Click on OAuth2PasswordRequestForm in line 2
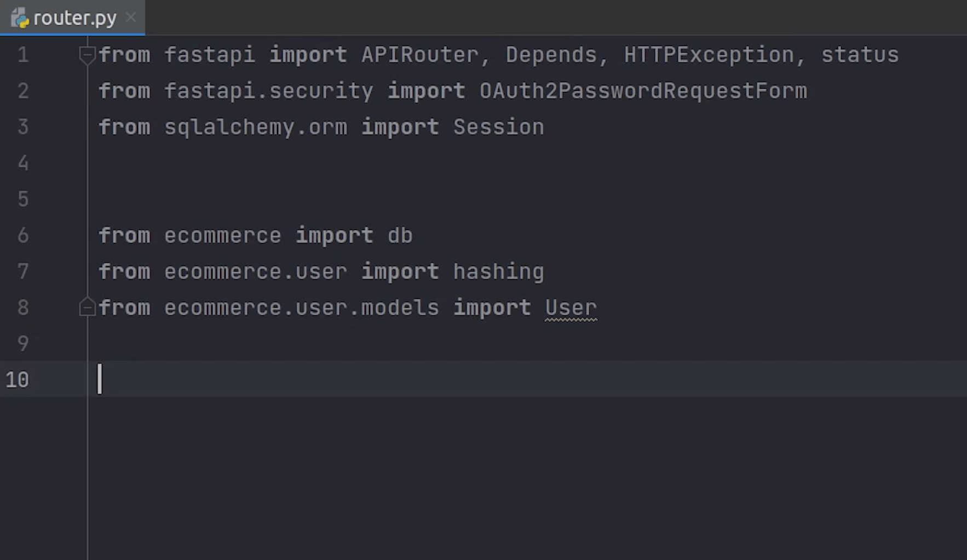The width and height of the screenshot is (967, 560). pos(643,91)
